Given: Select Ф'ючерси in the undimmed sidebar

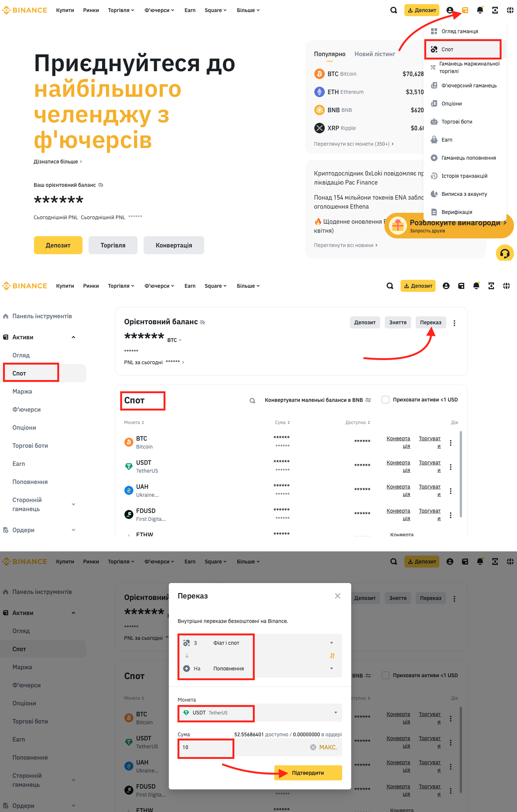Looking at the screenshot, I should click(x=26, y=409).
